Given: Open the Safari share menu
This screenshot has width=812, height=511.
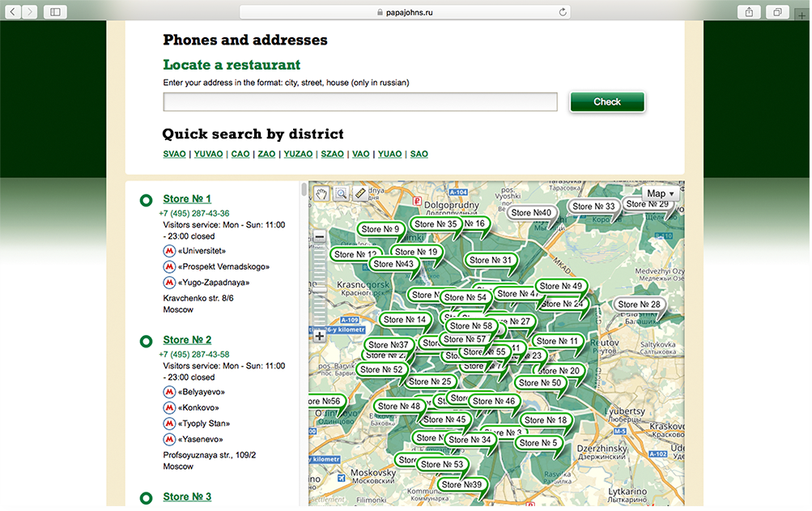Looking at the screenshot, I should [x=749, y=12].
